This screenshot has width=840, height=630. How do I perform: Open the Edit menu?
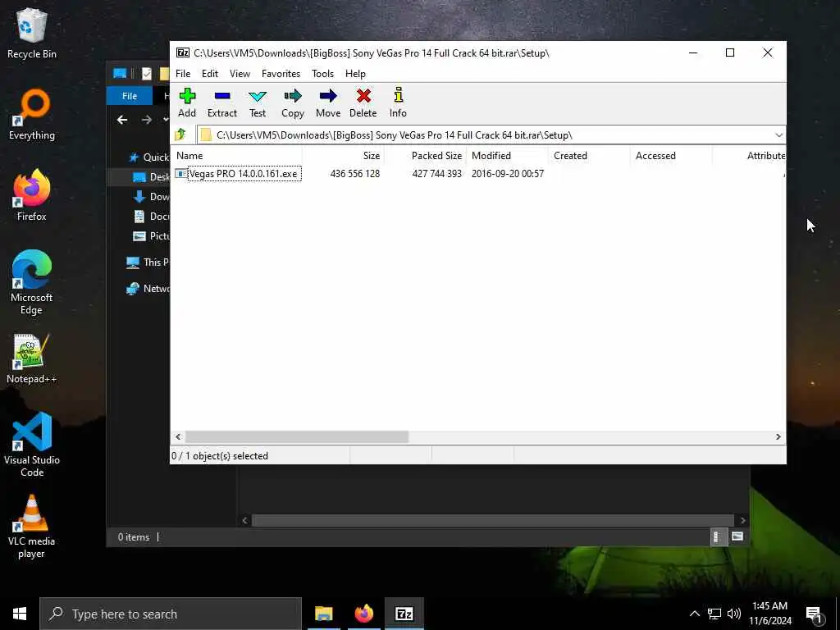click(x=209, y=73)
